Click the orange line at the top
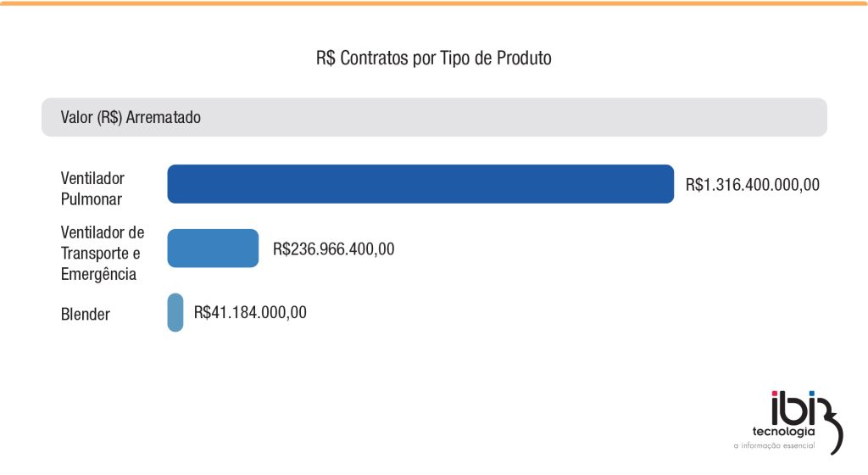Image resolution: width=868 pixels, height=475 pixels. point(434,3)
